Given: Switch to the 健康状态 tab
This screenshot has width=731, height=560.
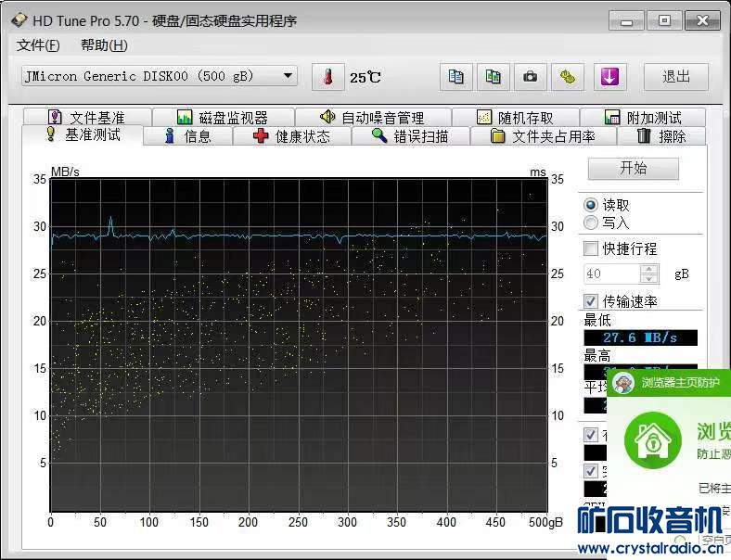Looking at the screenshot, I should click(x=291, y=136).
